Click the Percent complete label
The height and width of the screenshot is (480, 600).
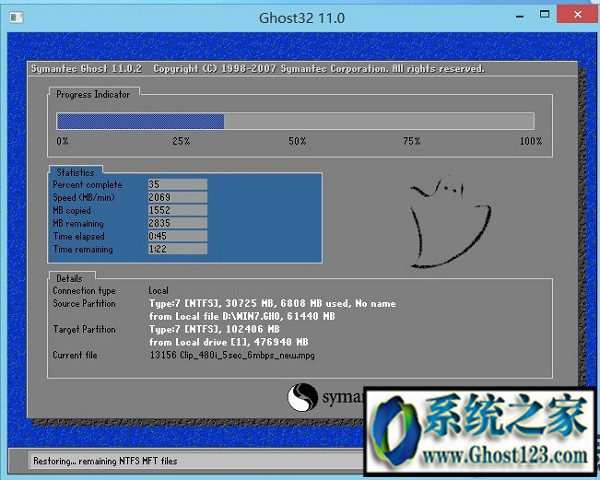[87, 185]
